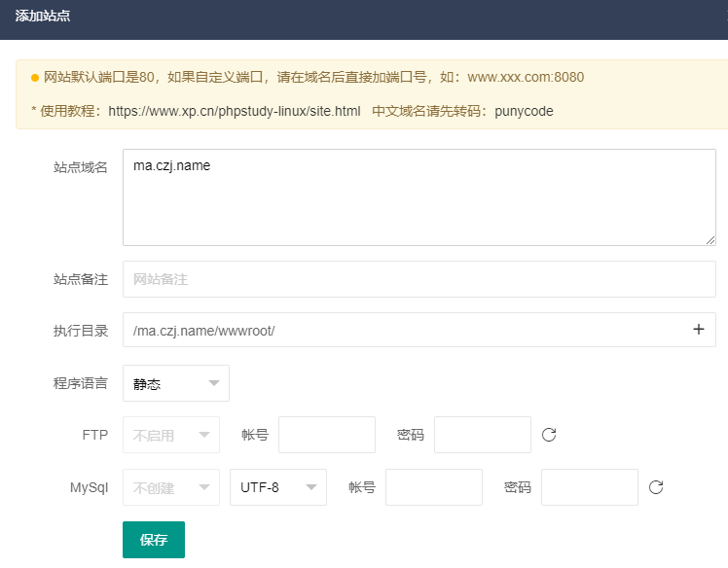This screenshot has height=568, width=728.
Task: Click the resize handle of the domain textarea
Action: click(710, 240)
